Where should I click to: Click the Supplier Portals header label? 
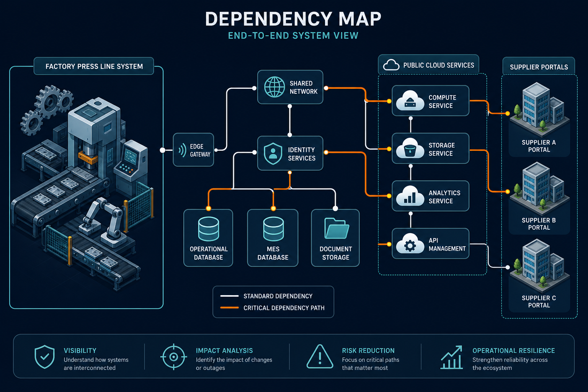click(539, 67)
